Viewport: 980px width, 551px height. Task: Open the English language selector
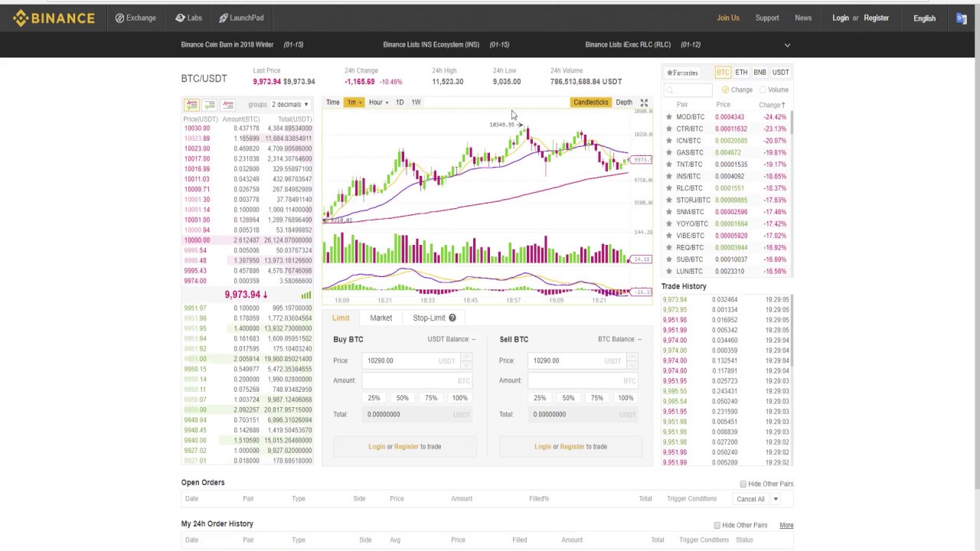[x=924, y=18]
